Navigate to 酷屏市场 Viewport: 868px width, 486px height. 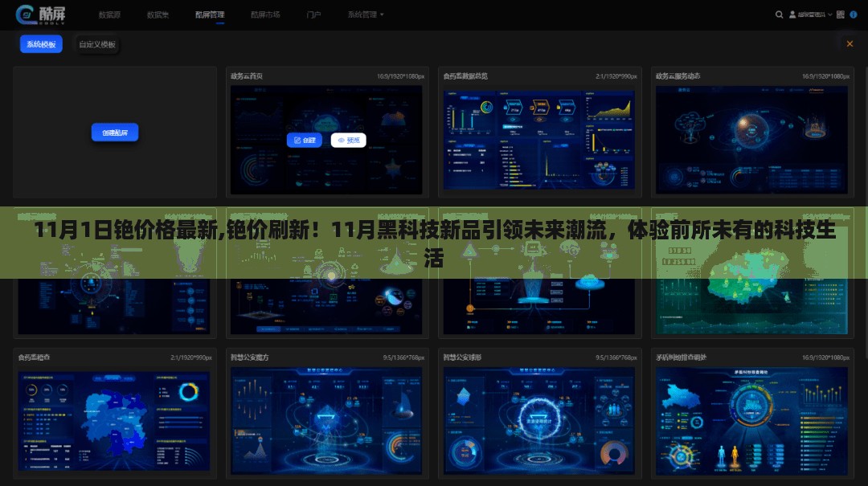click(x=265, y=14)
